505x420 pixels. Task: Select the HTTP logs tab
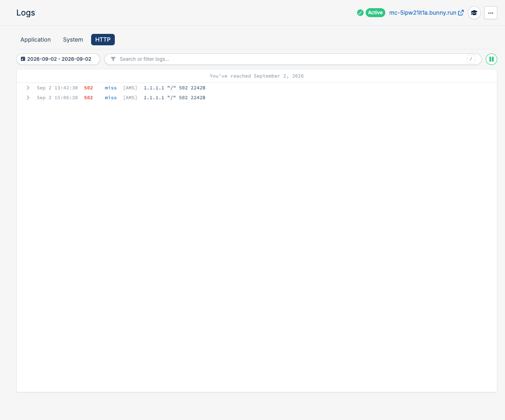click(x=103, y=40)
